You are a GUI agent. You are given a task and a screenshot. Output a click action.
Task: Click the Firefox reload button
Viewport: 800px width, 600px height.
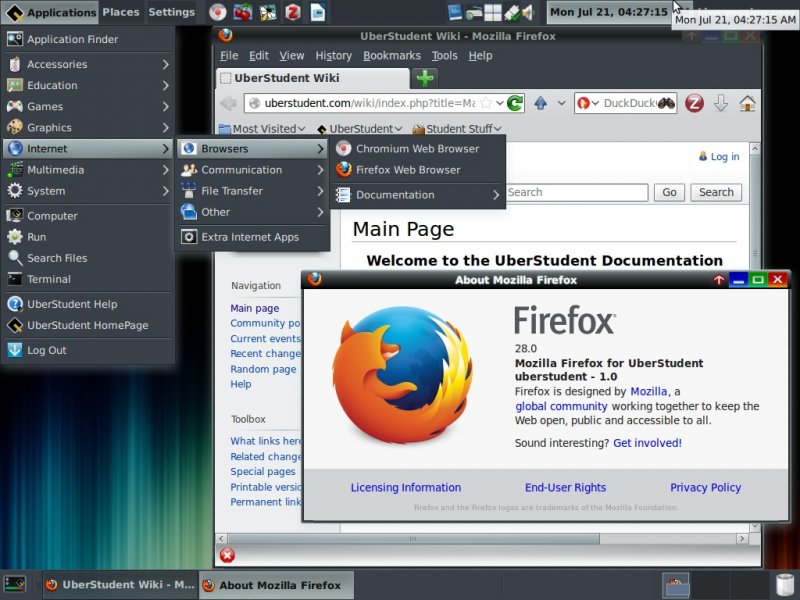[x=515, y=103]
